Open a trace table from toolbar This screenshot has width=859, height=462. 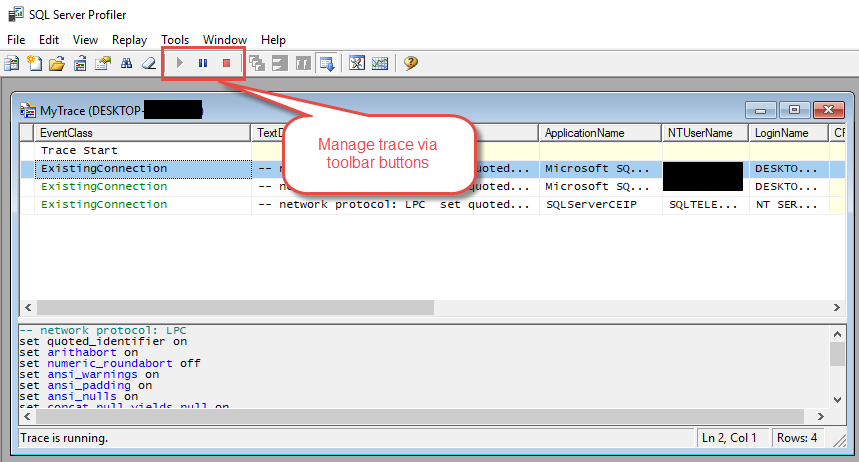[x=80, y=64]
